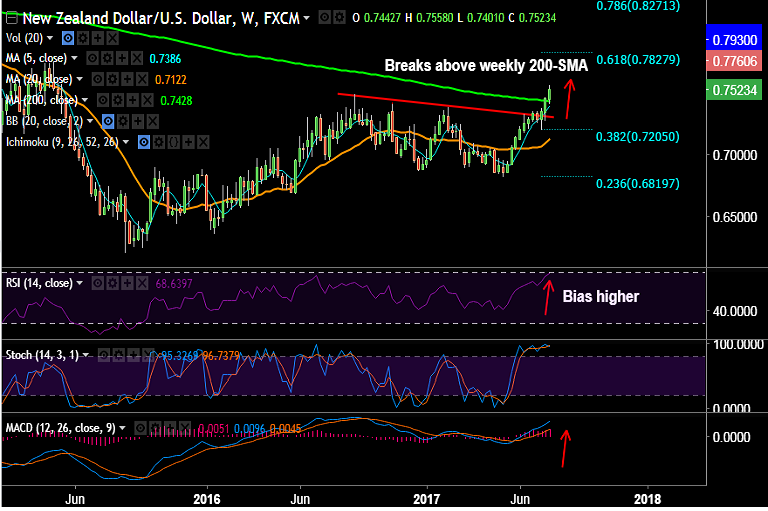Click plus icon on BB indicator row
The width and height of the screenshot is (768, 511).
(x=138, y=121)
